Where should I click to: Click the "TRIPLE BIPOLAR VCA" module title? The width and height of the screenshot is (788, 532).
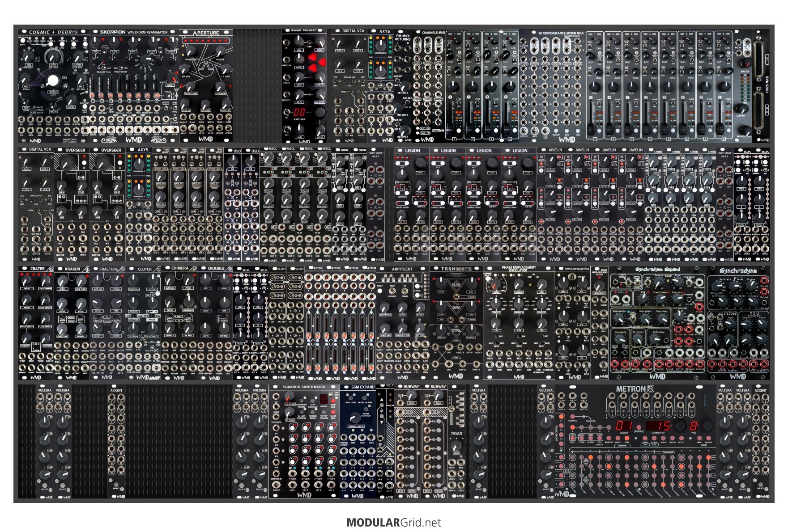(x=576, y=269)
